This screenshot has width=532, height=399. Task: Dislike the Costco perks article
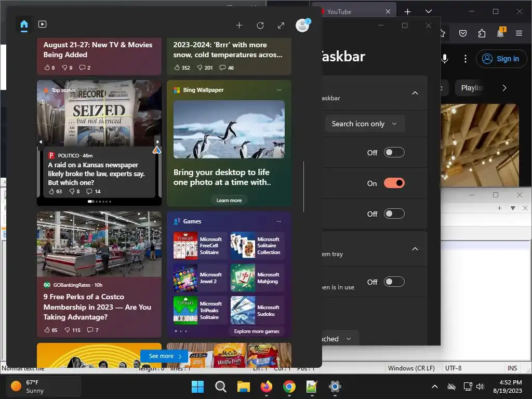coord(72,330)
